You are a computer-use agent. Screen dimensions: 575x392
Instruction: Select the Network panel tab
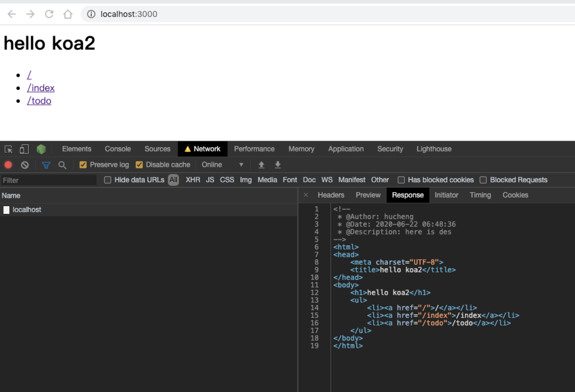coord(203,149)
